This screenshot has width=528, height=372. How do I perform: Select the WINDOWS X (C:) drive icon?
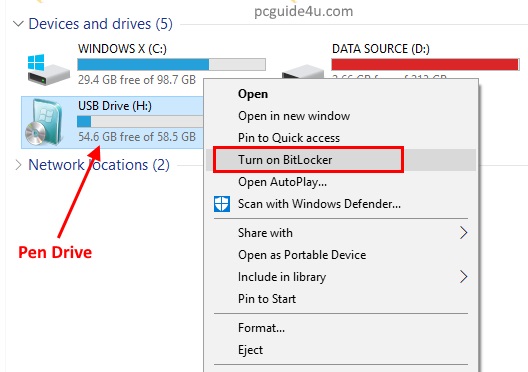(48, 69)
